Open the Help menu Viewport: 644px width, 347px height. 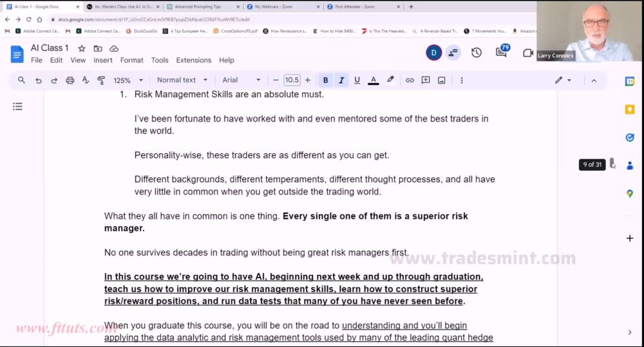click(x=226, y=60)
